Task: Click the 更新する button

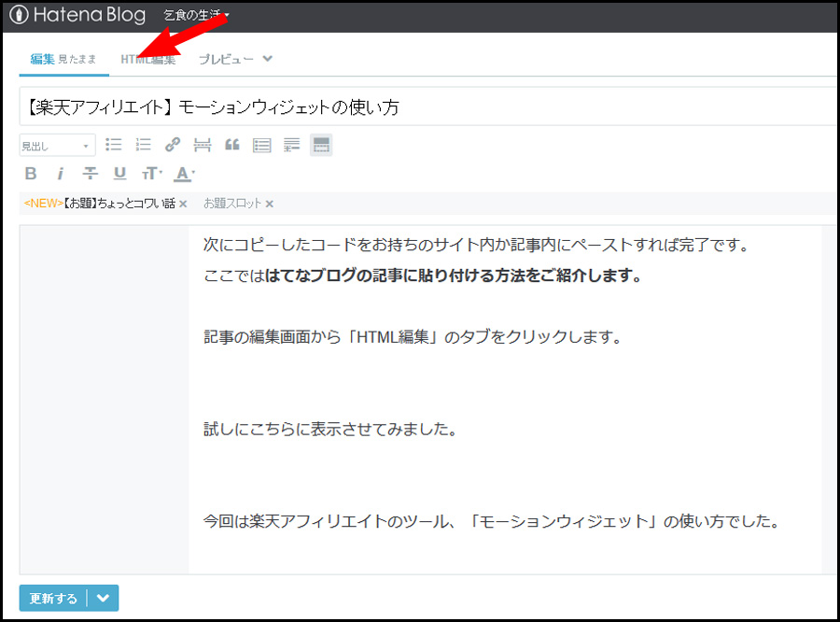Action: 53,598
